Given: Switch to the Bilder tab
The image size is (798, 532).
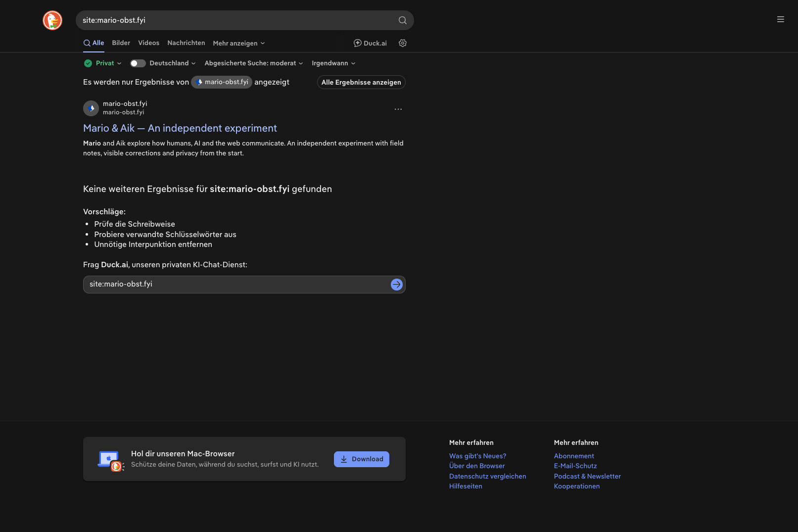Looking at the screenshot, I should (x=121, y=43).
